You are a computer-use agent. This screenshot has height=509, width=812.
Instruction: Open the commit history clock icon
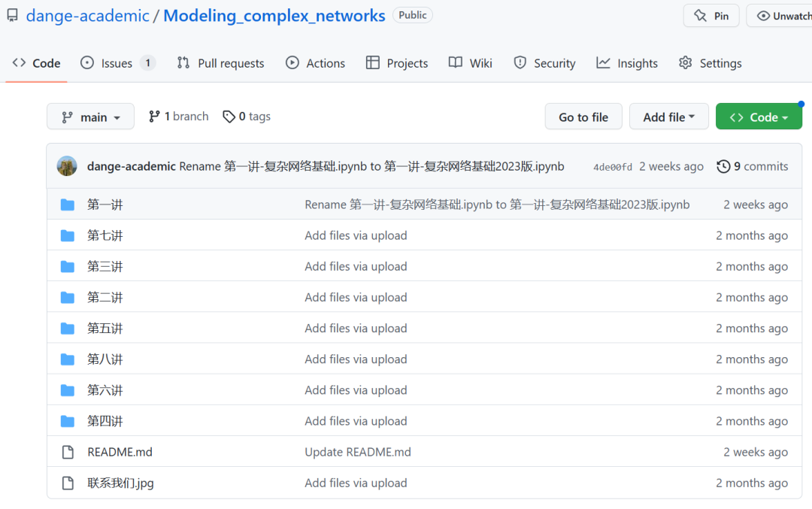tap(724, 166)
